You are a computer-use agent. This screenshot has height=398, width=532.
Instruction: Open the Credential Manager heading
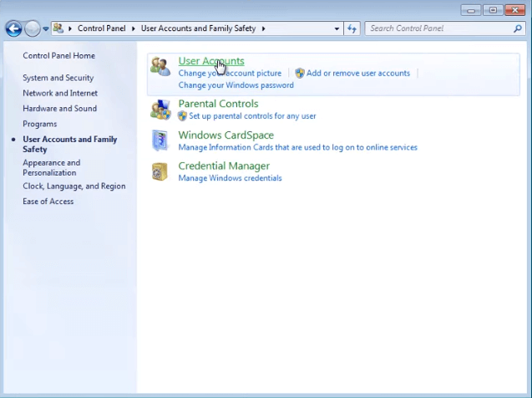(x=224, y=166)
